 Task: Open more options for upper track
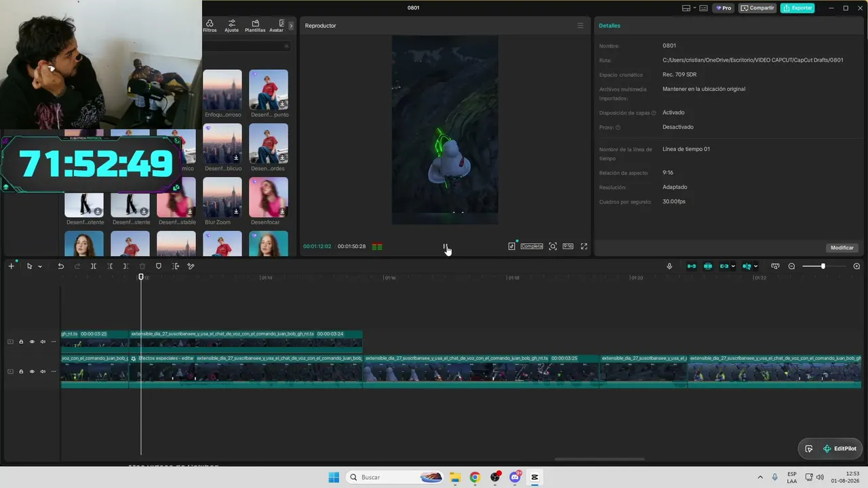54,342
